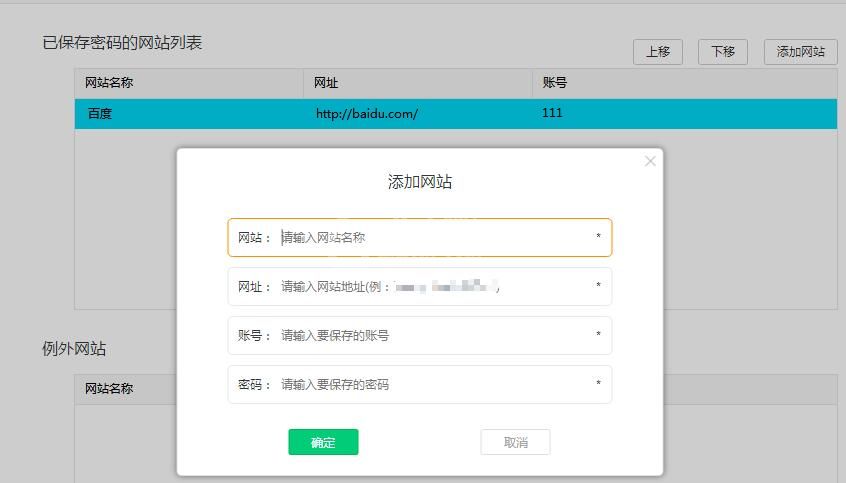Cancel the dialog with 取消 button

coord(515,442)
